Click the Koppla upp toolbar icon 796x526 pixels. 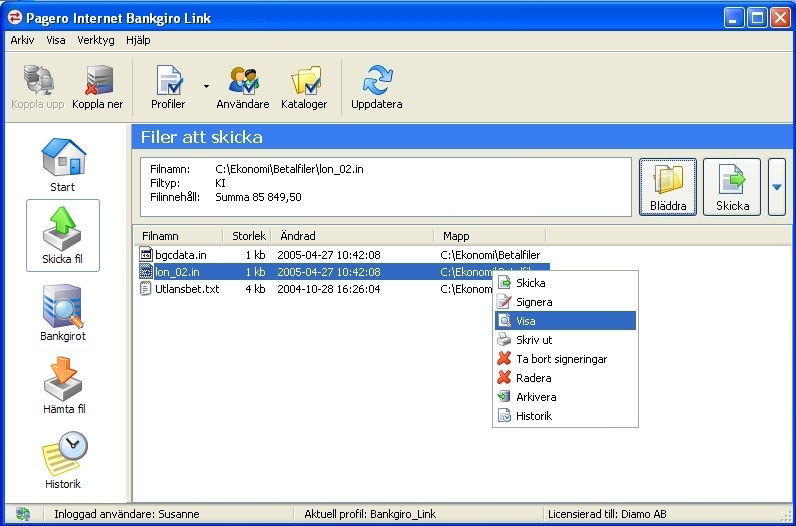click(38, 87)
